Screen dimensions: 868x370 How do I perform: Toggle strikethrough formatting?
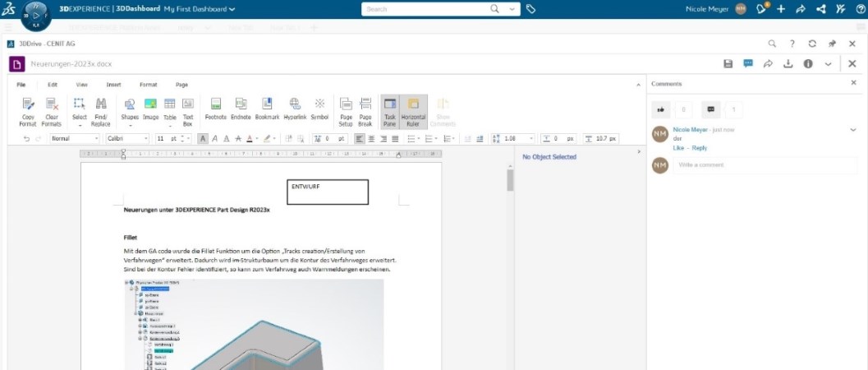pyautogui.click(x=238, y=138)
